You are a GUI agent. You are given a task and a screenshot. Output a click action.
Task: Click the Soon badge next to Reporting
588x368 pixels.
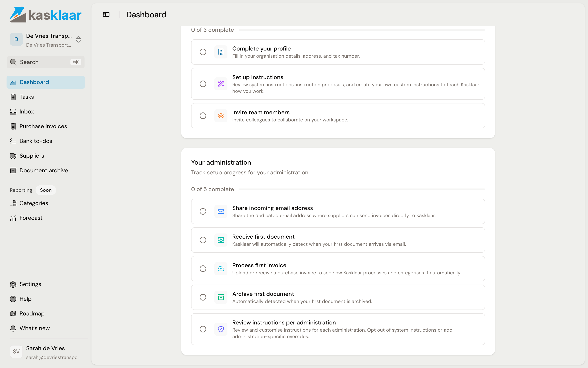46,190
